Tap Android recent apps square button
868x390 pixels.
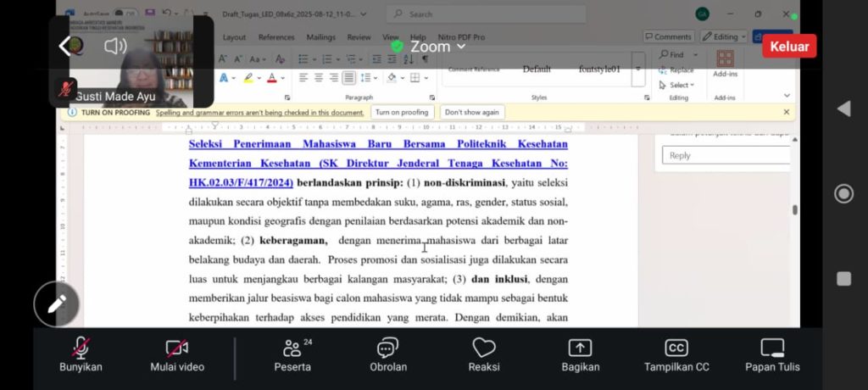(843, 279)
